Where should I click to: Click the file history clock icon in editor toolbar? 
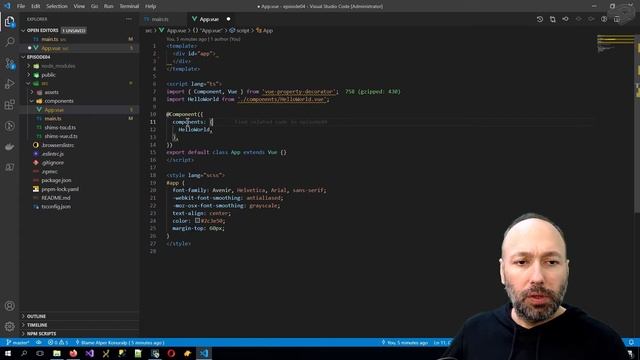pyautogui.click(x=540, y=19)
